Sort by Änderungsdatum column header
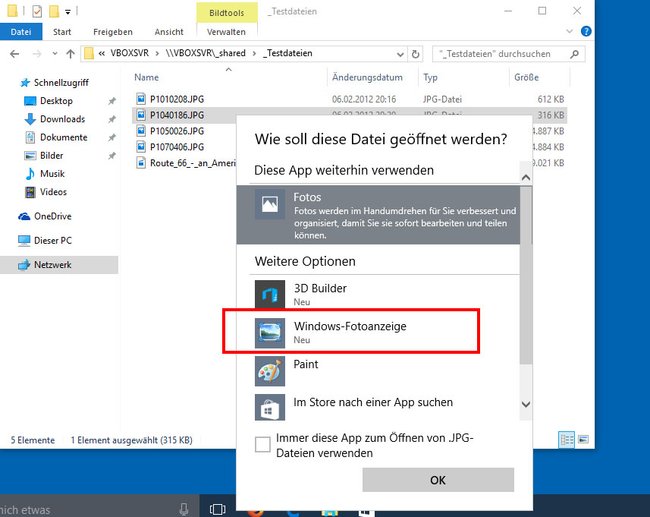This screenshot has width=650, height=517. point(367,78)
